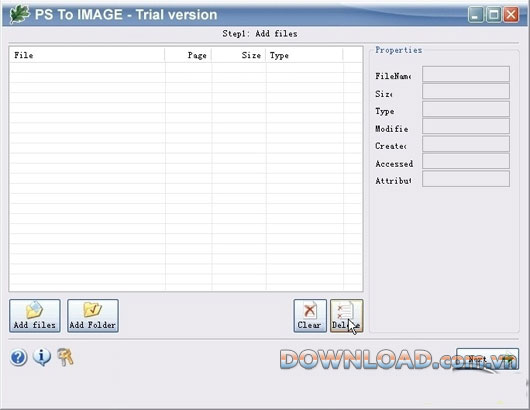530x410 pixels.
Task: Sort list by Page column header
Action: pyautogui.click(x=188, y=55)
